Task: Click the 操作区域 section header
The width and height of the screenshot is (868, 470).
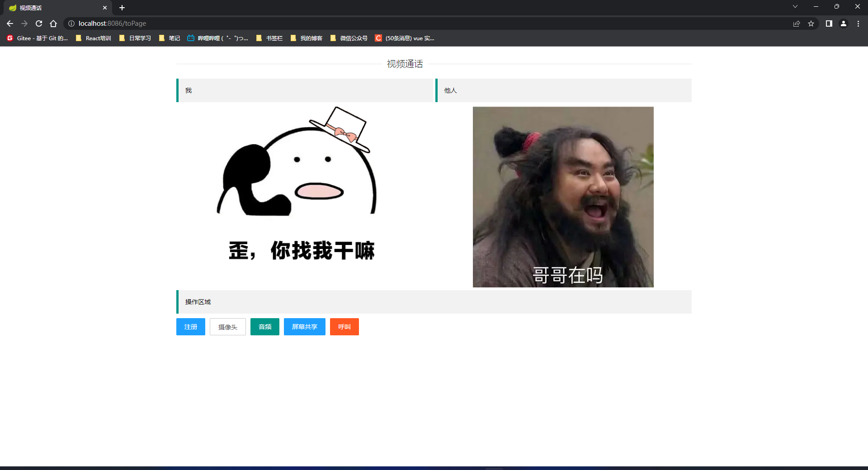Action: point(434,302)
